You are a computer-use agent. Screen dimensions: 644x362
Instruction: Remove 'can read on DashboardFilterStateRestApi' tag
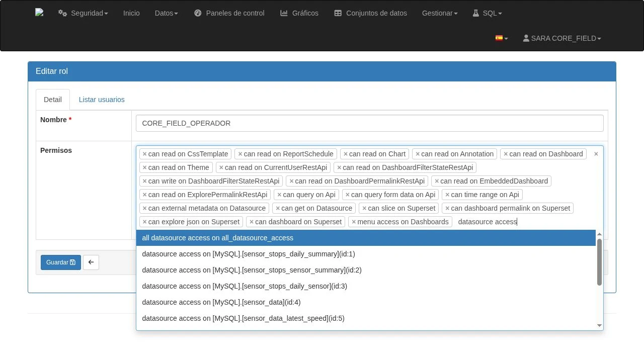coord(339,167)
